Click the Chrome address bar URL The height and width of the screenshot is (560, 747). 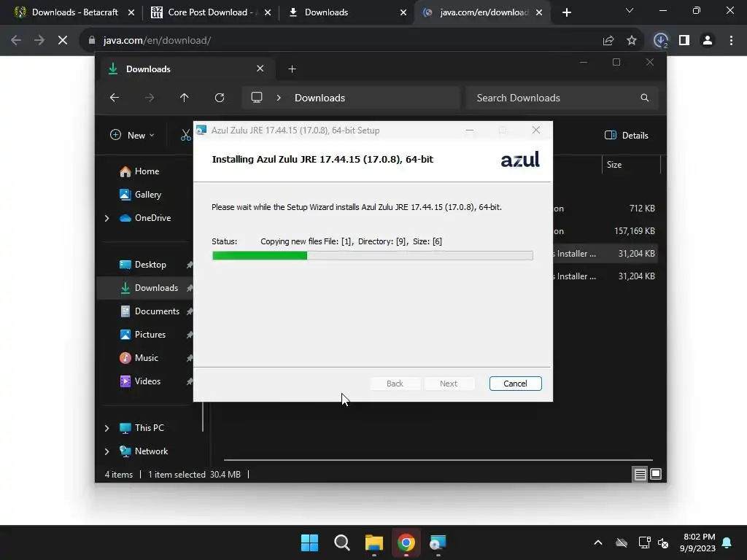click(158, 41)
